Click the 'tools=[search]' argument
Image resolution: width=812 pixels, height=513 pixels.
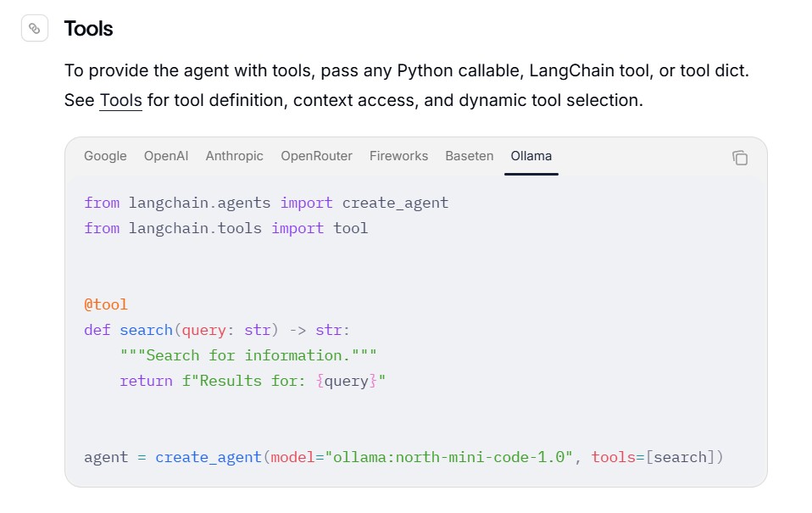click(x=653, y=457)
